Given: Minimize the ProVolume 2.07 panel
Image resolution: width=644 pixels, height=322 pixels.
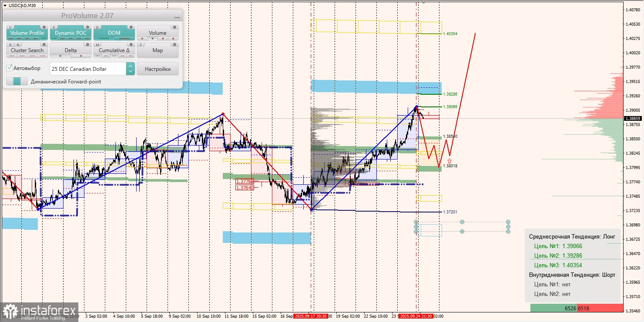Looking at the screenshot, I should pos(177,16).
